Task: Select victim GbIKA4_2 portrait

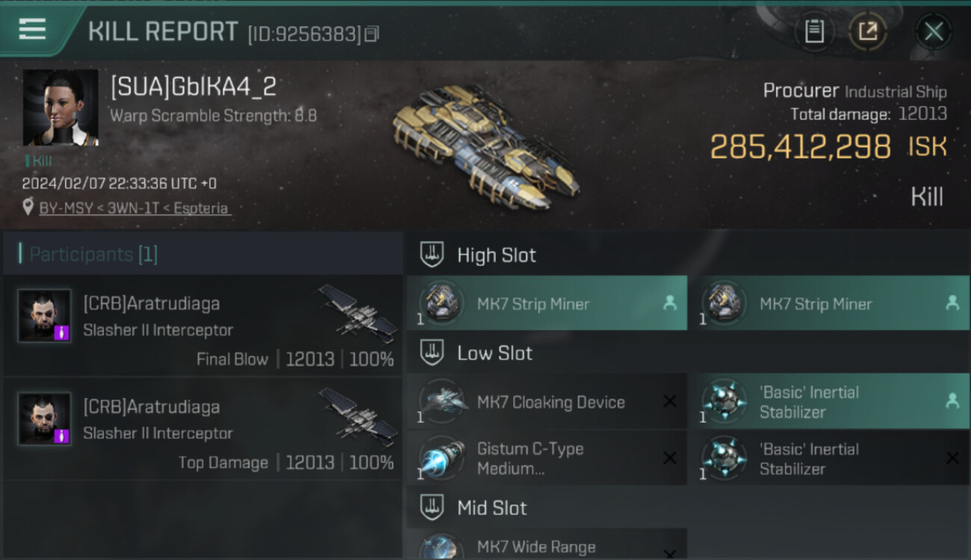Action: (x=61, y=108)
